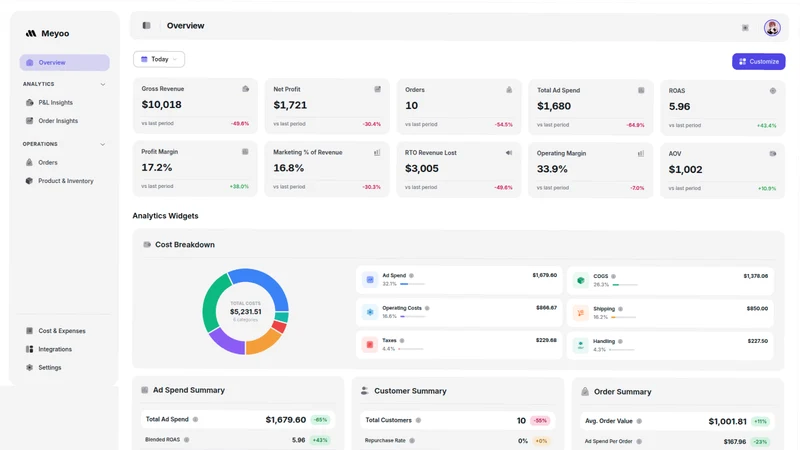The height and width of the screenshot is (450, 800).
Task: Click the info dot next to Total Customers
Action: click(418, 420)
